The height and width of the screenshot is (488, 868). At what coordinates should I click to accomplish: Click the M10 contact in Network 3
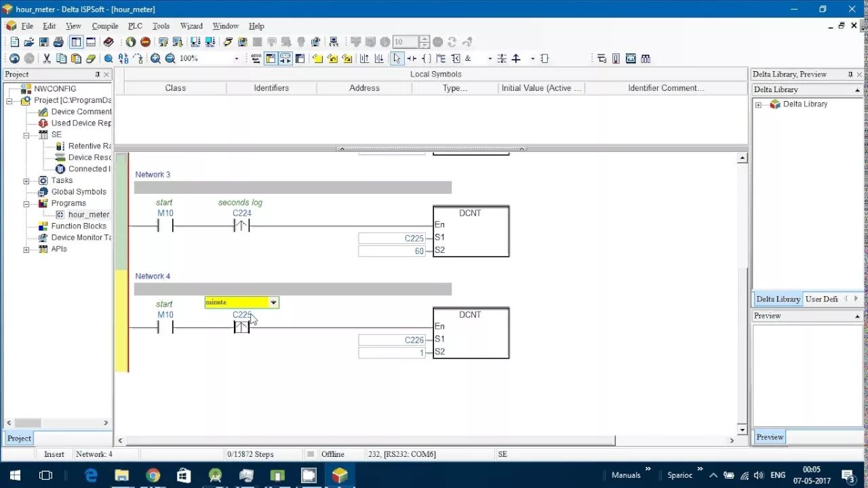click(x=165, y=226)
